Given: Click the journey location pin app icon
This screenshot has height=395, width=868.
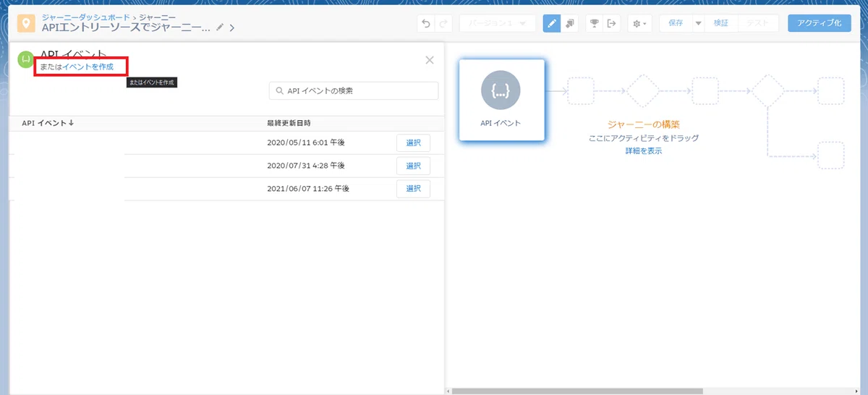Looking at the screenshot, I should pos(27,23).
